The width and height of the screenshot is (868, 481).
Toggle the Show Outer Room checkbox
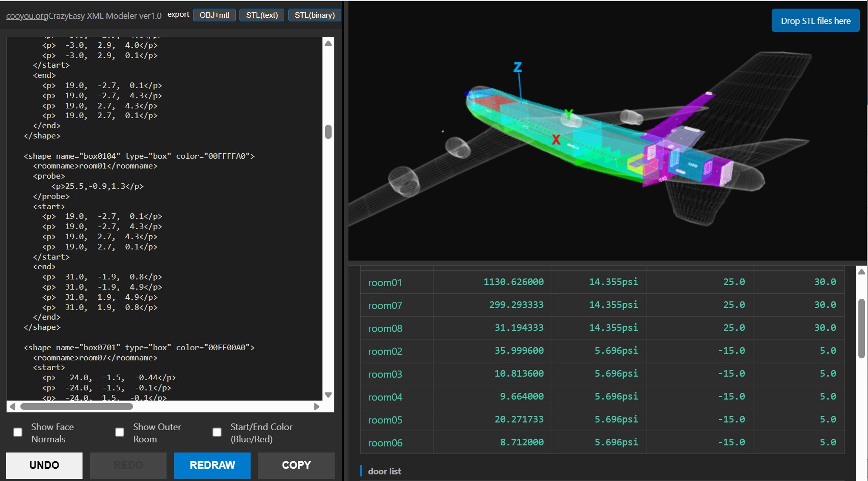tap(120, 432)
